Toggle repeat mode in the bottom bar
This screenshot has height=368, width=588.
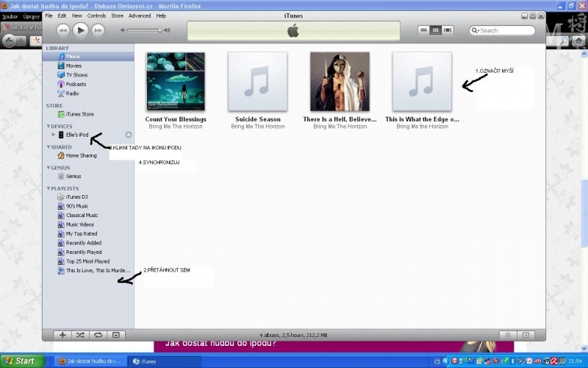coord(97,335)
